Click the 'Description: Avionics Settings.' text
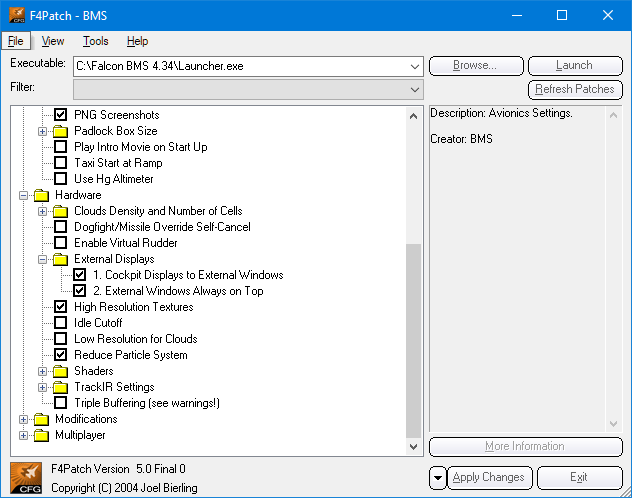 [501, 113]
